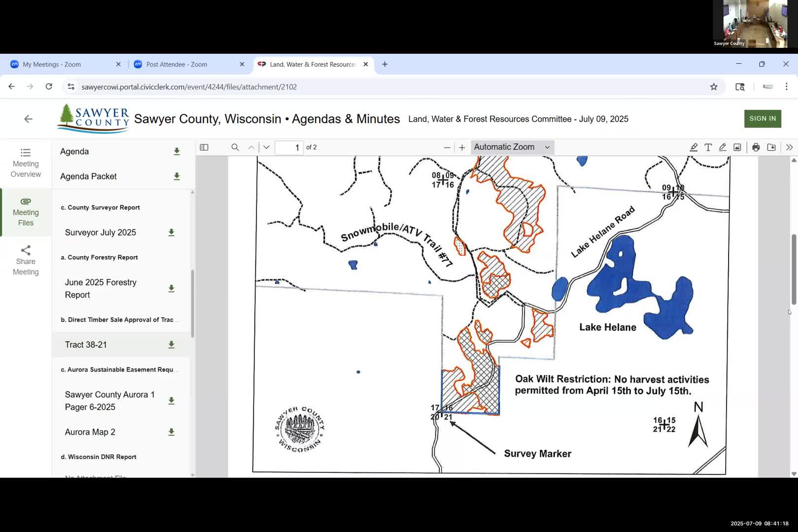Open Surveyor July 2025 file

point(100,233)
